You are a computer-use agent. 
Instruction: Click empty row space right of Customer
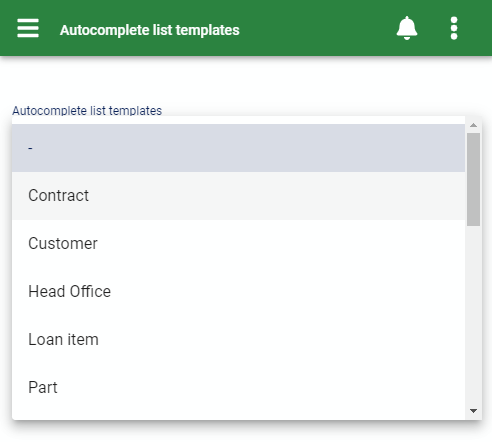coord(280,244)
